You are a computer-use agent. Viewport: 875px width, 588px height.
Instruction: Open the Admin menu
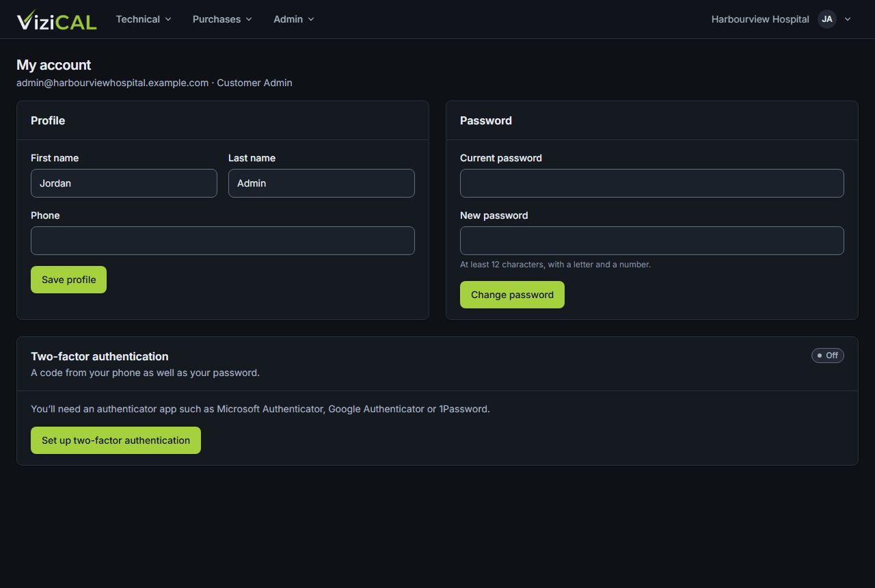tap(294, 19)
